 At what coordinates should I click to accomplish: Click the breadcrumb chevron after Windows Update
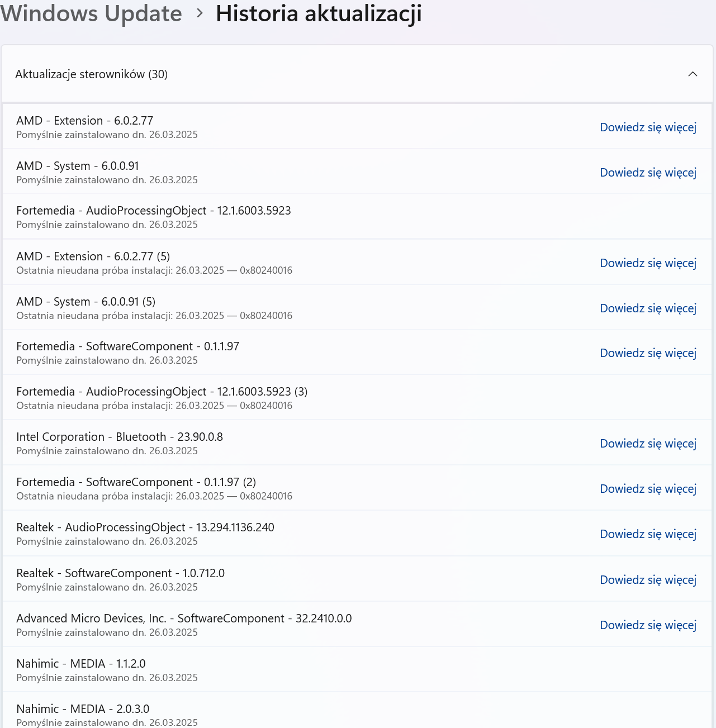(x=200, y=13)
